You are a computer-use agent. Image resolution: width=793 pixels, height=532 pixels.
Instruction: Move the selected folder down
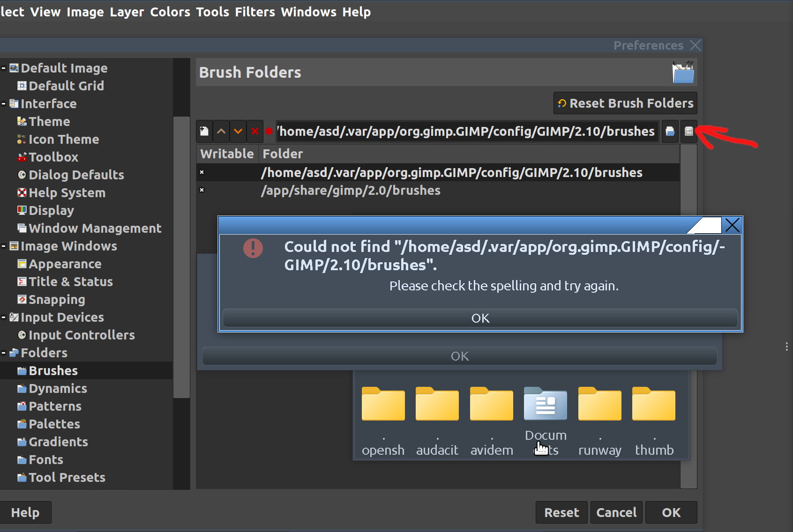point(238,131)
